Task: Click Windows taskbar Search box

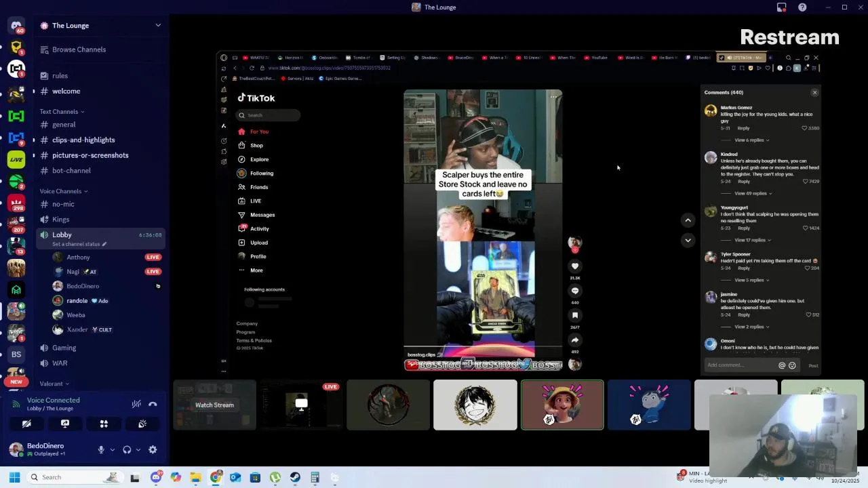Action: [75, 477]
